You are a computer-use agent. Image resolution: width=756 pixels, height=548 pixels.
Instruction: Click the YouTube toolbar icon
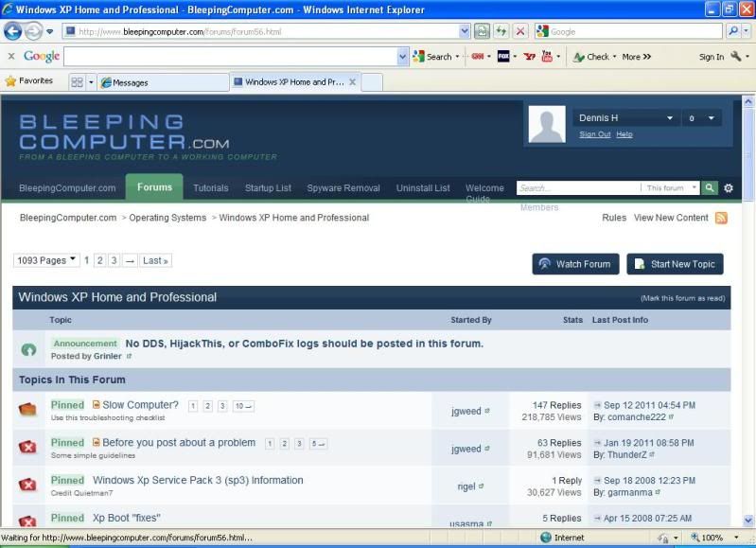pyautogui.click(x=547, y=57)
